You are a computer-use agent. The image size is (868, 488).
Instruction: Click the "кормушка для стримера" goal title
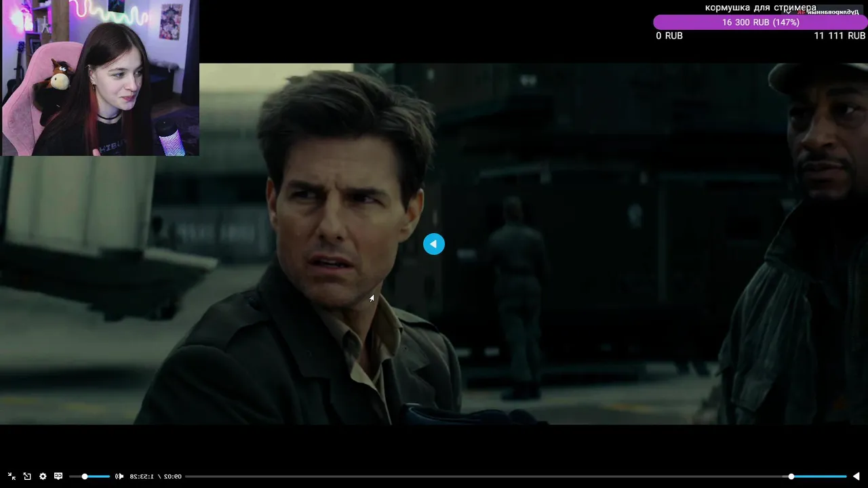point(760,8)
